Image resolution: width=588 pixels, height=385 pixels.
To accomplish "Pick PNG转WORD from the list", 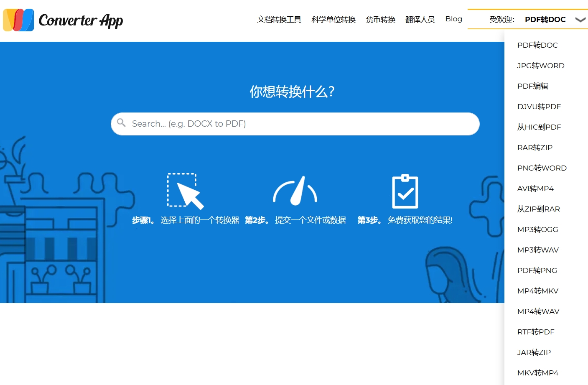I will click(x=542, y=168).
